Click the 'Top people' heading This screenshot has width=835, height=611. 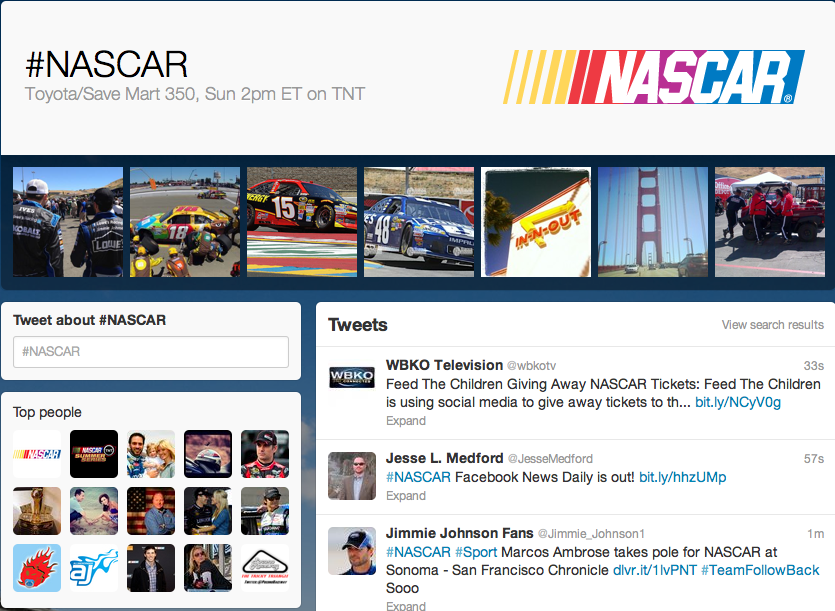point(47,412)
